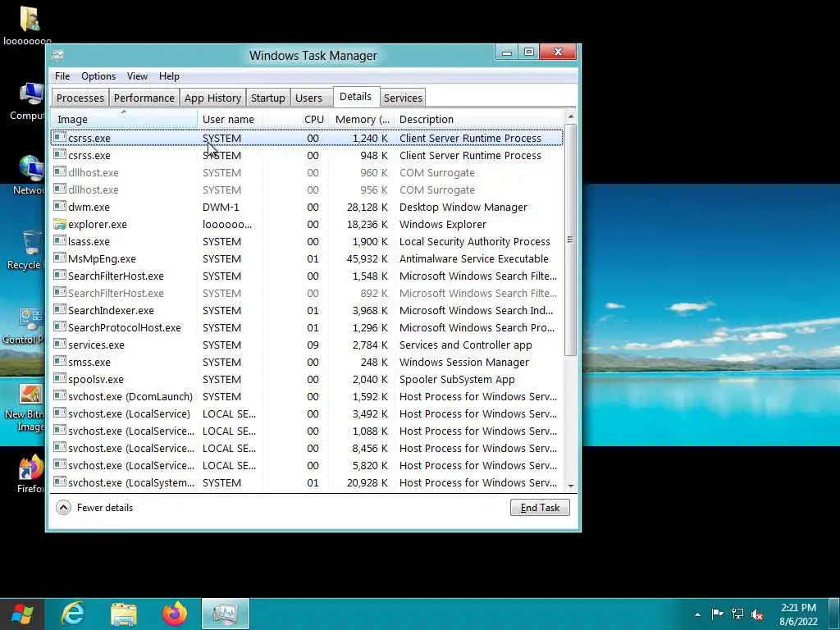
Task: Click the taskbar clock showing 2:21 PM
Action: pos(798,614)
